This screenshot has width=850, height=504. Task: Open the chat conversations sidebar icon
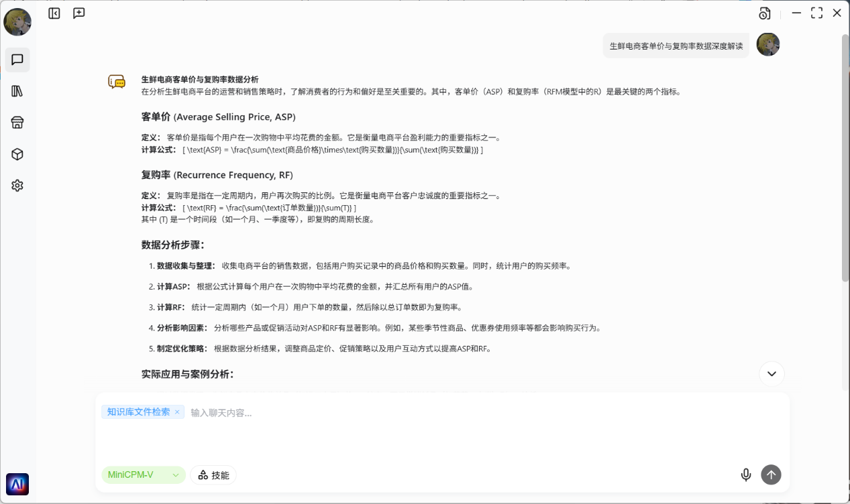(17, 60)
